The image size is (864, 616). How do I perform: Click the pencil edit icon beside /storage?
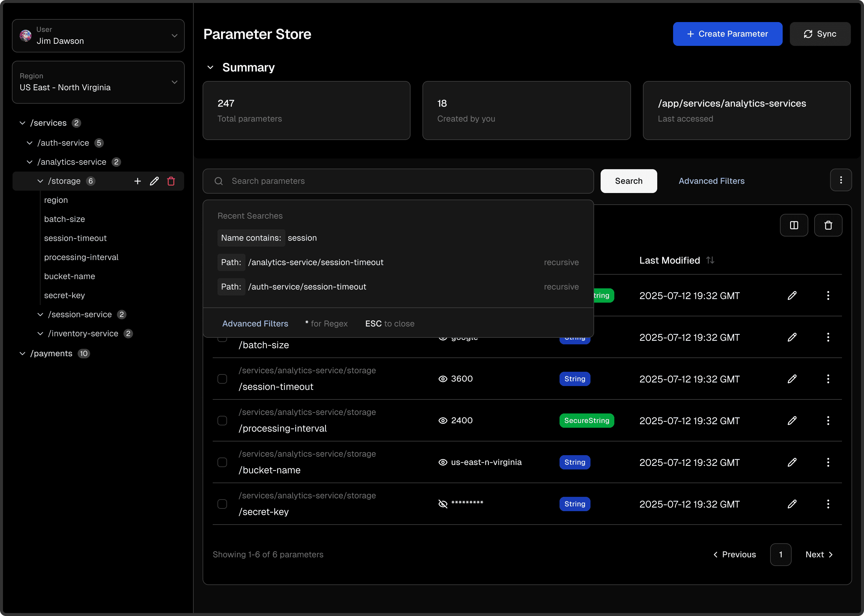click(154, 181)
